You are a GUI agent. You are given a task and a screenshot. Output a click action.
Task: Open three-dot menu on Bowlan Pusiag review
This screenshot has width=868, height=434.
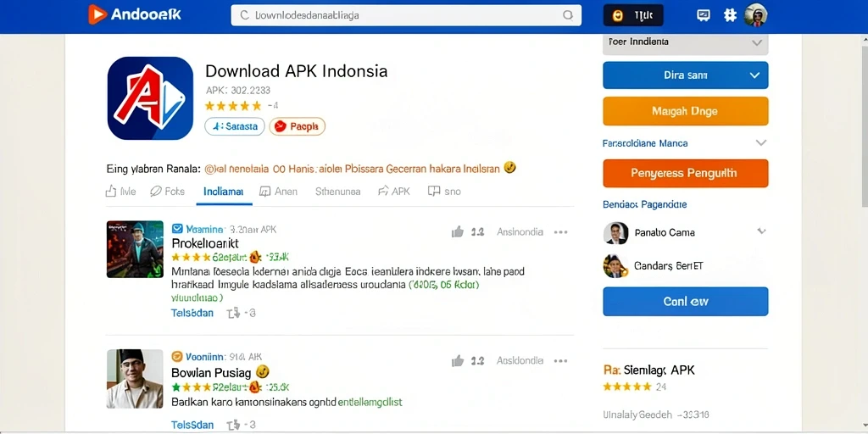(x=561, y=361)
